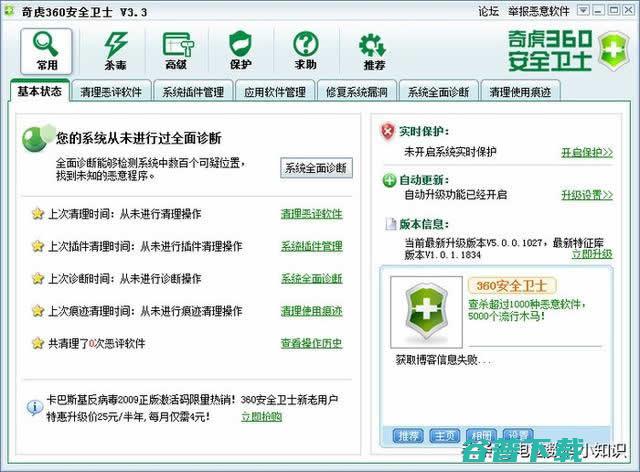640x472 pixels.
Task: Click the 升级设置>> link
Action: pos(587,195)
